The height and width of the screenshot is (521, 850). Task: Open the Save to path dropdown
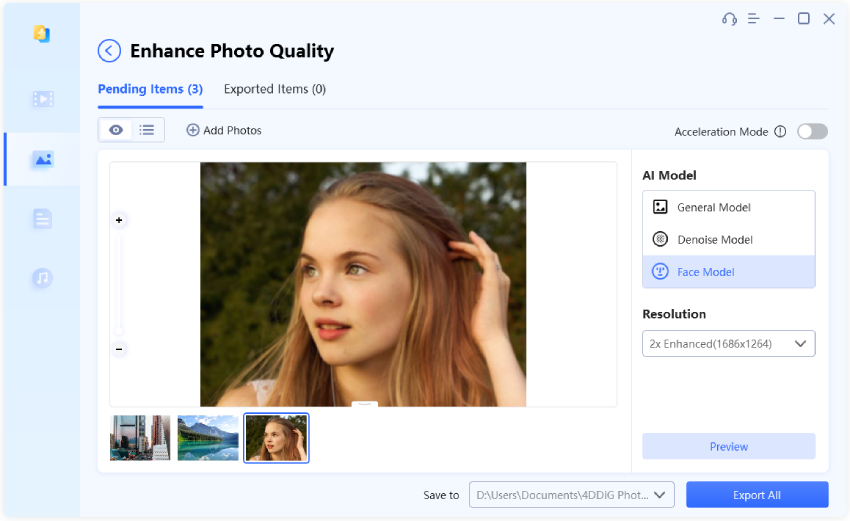point(572,495)
